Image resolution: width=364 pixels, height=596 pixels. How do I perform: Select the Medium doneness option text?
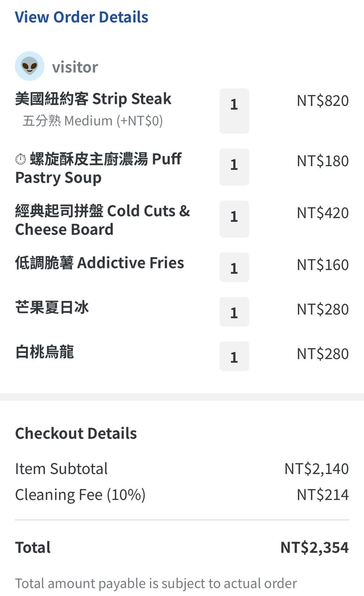coord(93,121)
